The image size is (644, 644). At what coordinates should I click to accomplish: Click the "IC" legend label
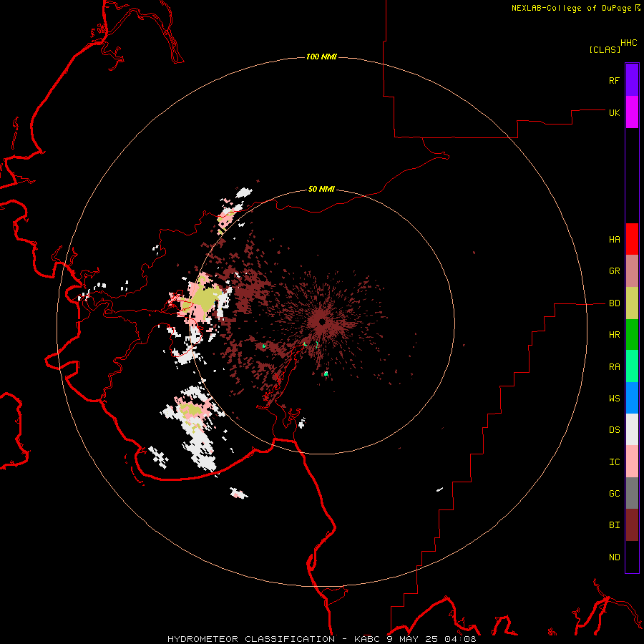[x=614, y=462]
